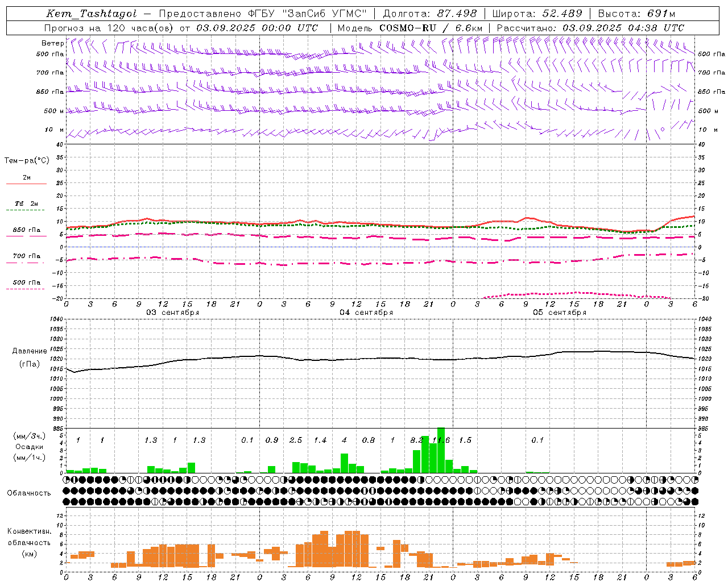Click the 700 гПа temperature legend entry
The width and height of the screenshot is (728, 582).
coord(27,256)
